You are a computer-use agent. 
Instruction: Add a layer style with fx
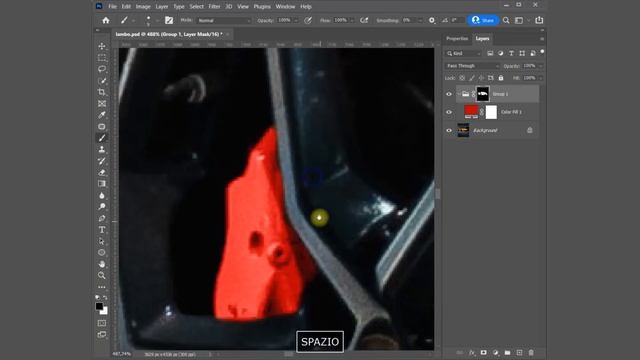[x=472, y=352]
